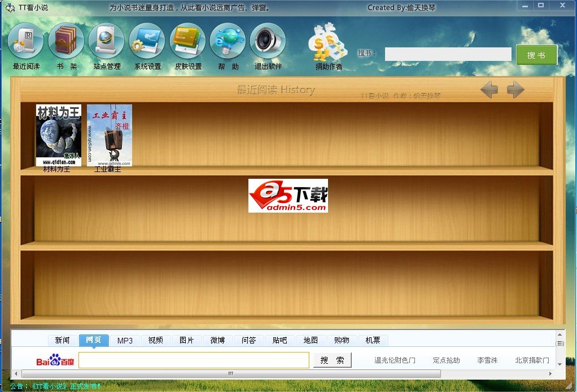Close the TT看小说 window

(x=562, y=6)
